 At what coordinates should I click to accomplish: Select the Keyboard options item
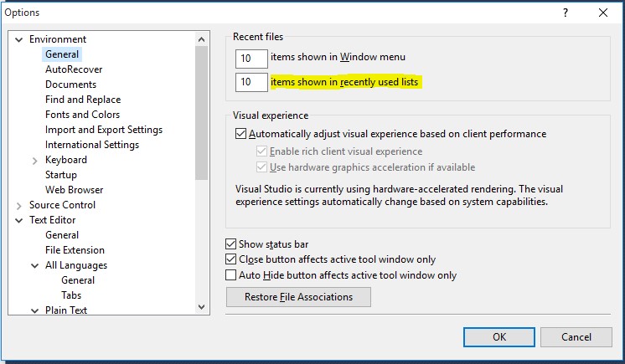(66, 160)
